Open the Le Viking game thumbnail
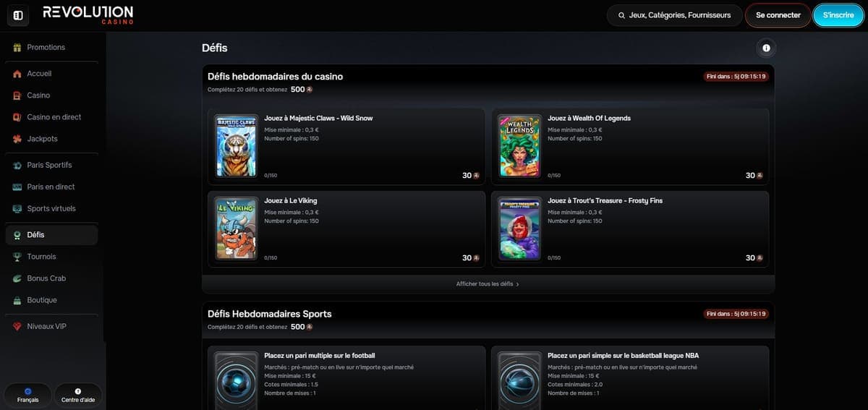 click(x=236, y=229)
